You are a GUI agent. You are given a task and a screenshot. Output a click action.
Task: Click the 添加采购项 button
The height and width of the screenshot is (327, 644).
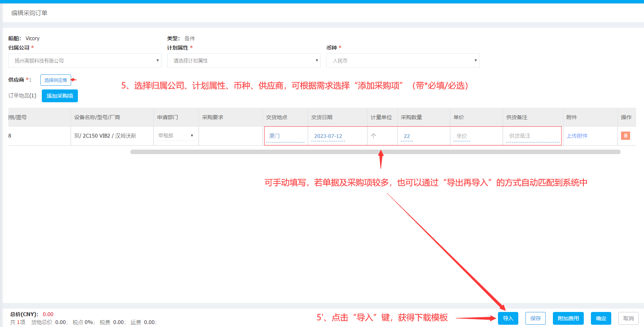[x=60, y=96]
